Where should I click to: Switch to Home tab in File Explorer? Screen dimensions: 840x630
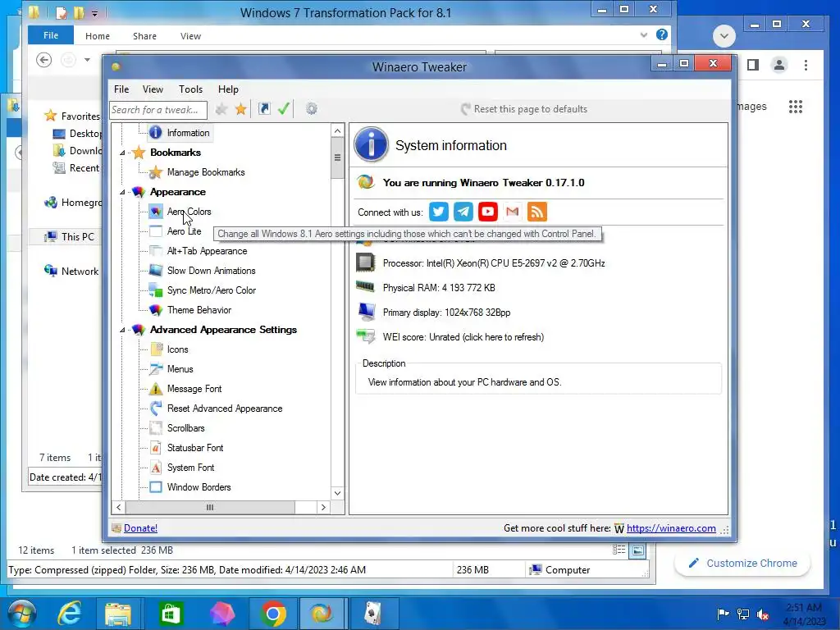pos(98,36)
